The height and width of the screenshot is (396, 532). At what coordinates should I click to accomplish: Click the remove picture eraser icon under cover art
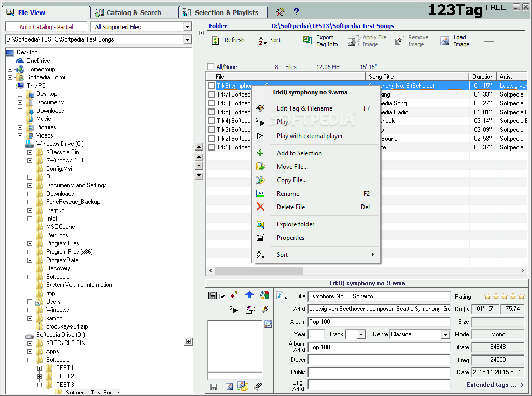click(x=258, y=386)
